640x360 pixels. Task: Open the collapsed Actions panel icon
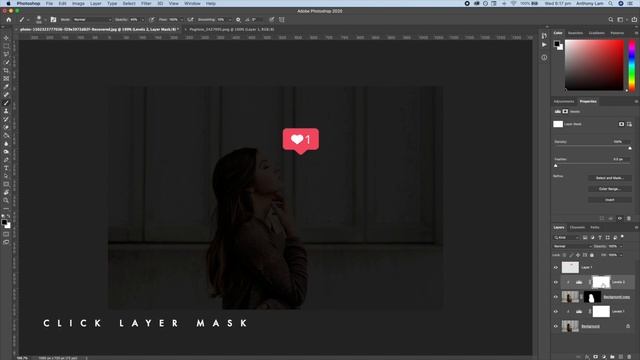pos(544,45)
